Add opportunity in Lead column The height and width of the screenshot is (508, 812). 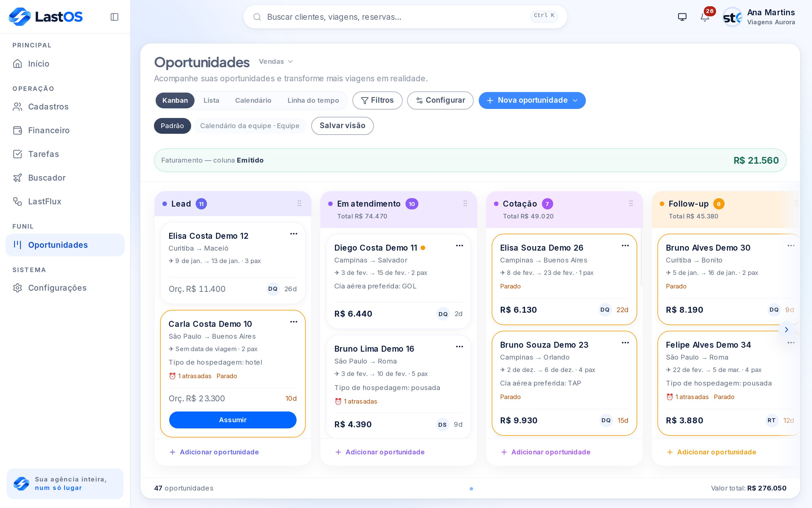(x=214, y=452)
